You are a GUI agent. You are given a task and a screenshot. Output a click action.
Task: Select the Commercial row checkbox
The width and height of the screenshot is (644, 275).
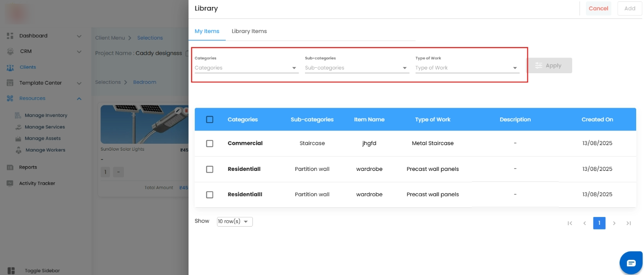(x=210, y=143)
